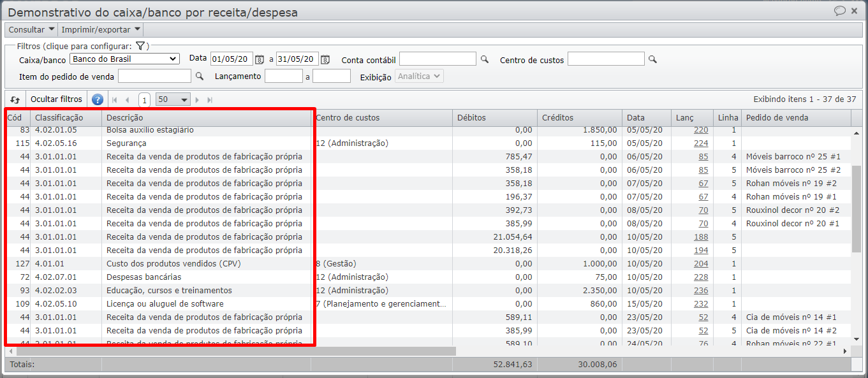
Task: Click the Rouxinol decor nº 20 #2 cell
Action: coord(797,210)
